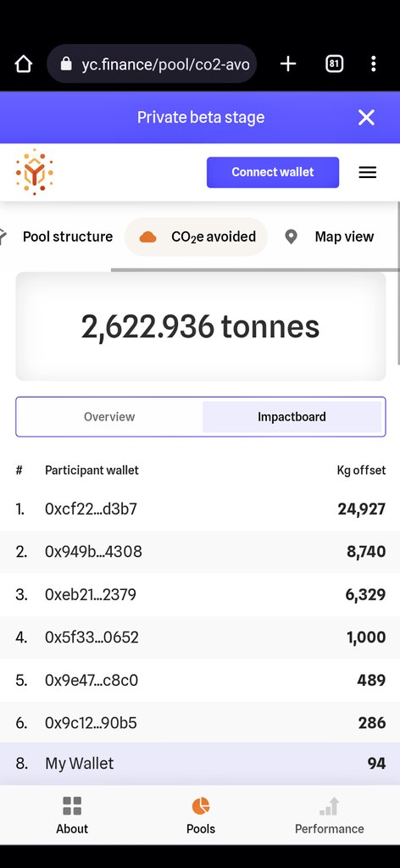Image resolution: width=400 pixels, height=868 pixels.
Task: Open Pools from bottom navigation
Action: pyautogui.click(x=200, y=815)
